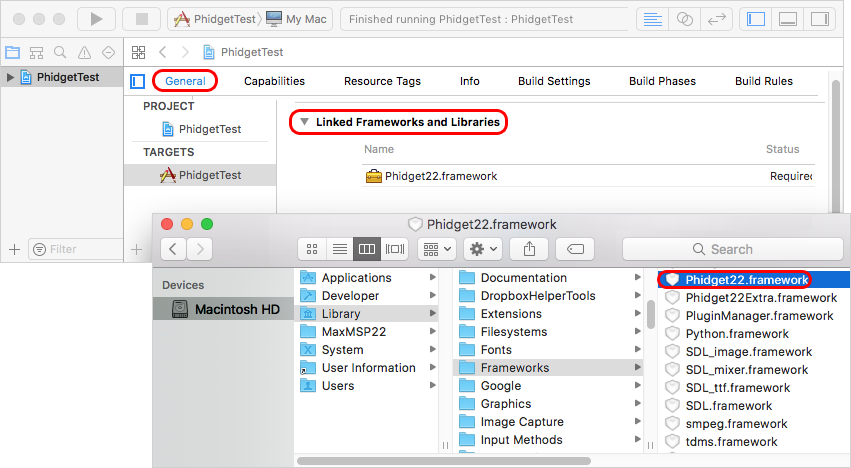Click the Finder Share button
851x468 pixels.
528,249
